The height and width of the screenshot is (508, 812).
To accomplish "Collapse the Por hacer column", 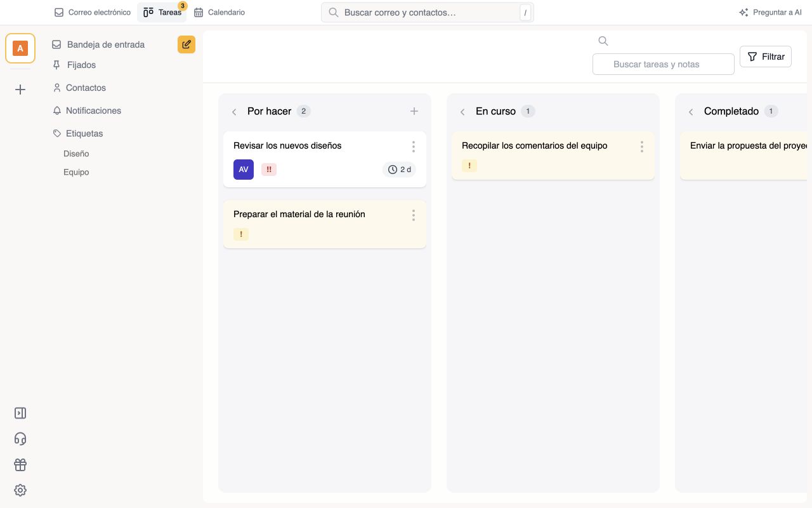I will click(x=234, y=112).
